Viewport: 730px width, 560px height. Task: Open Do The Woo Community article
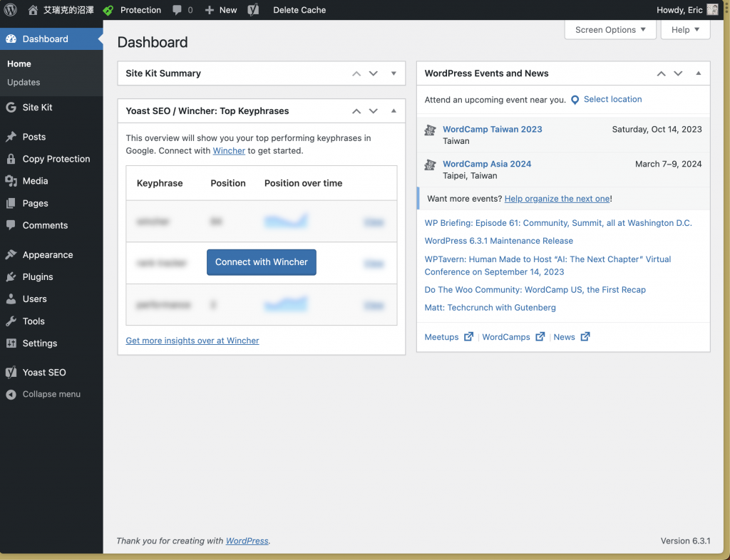[x=535, y=290]
